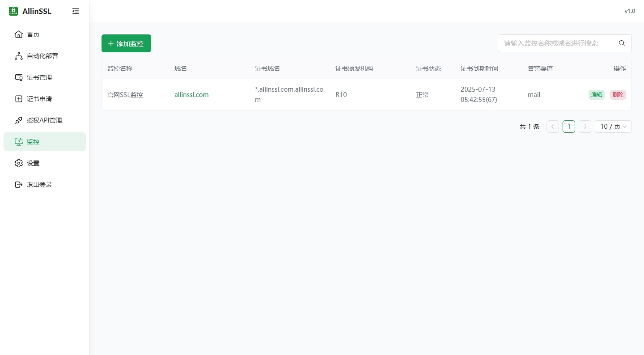Select the 自动化部署 deployment icon
644x355 pixels.
[x=19, y=55]
